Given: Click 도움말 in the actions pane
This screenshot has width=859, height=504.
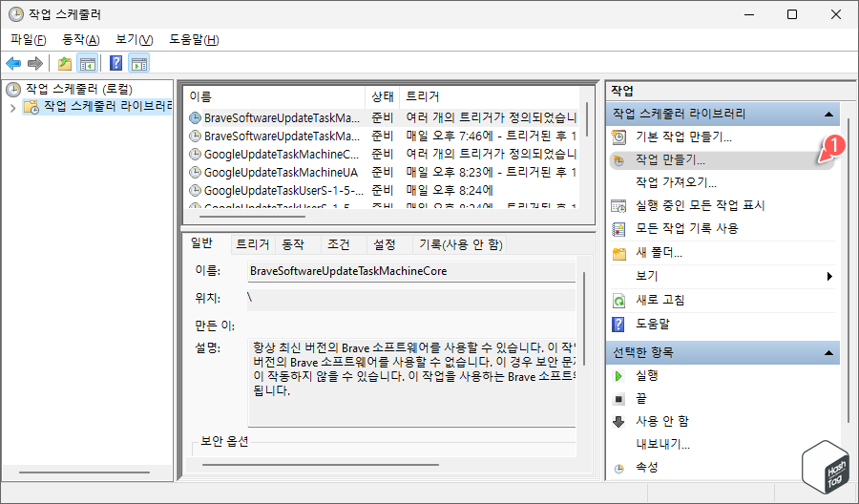Looking at the screenshot, I should (653, 325).
